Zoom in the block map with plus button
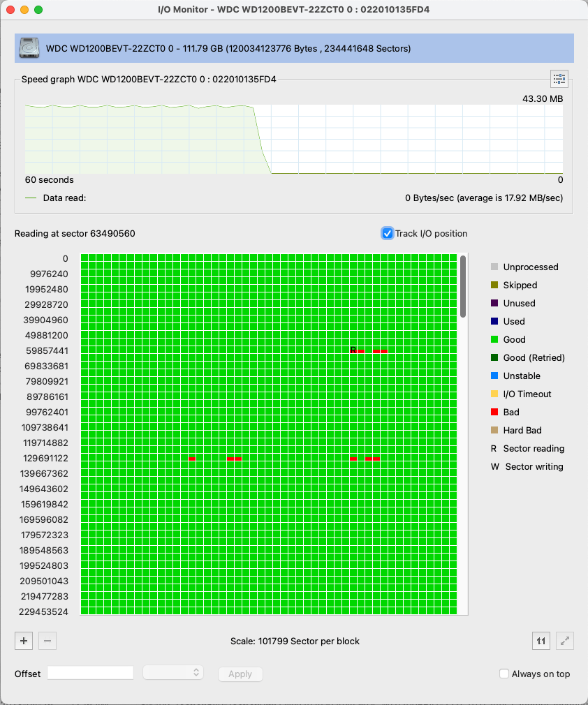 pyautogui.click(x=24, y=641)
